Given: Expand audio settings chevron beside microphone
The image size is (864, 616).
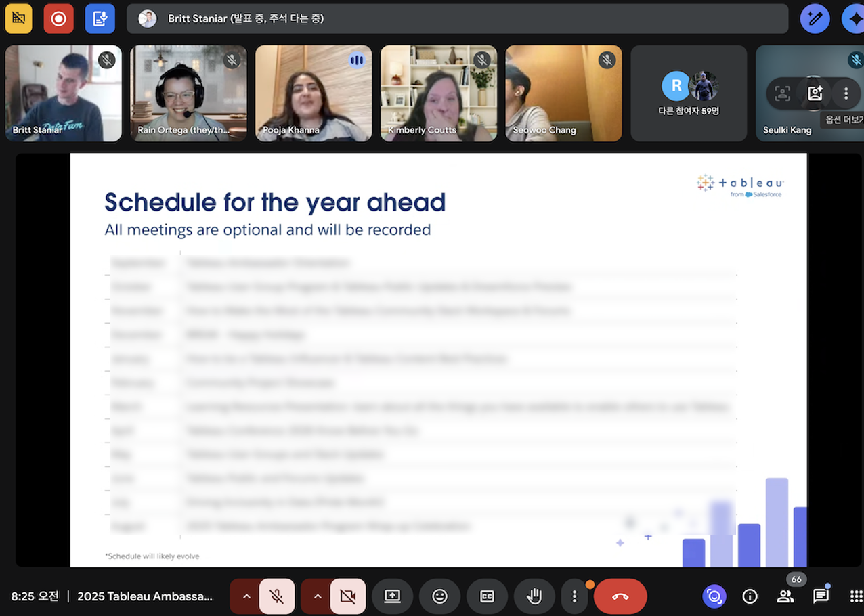Looking at the screenshot, I should coord(246,596).
